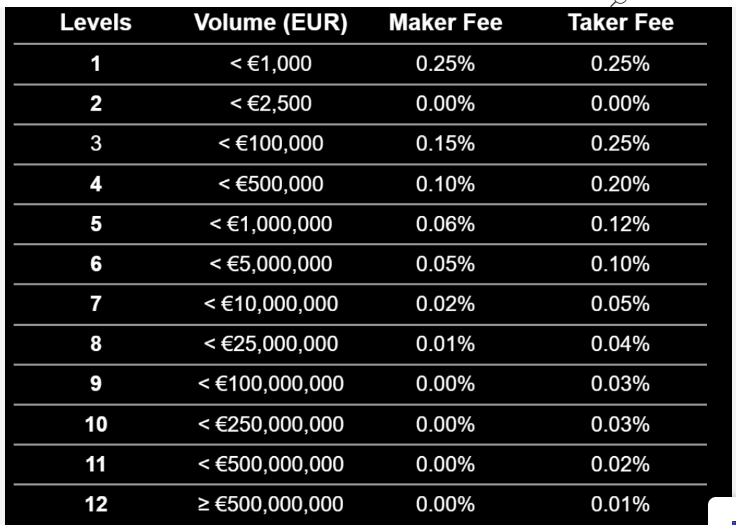Click the 0.12% taker fee cell
The image size is (736, 525).
click(621, 224)
